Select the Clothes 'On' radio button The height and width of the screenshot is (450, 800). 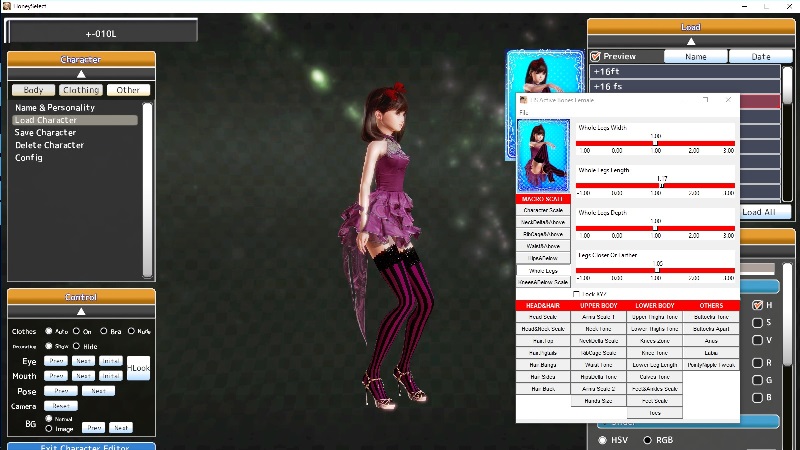(x=76, y=331)
